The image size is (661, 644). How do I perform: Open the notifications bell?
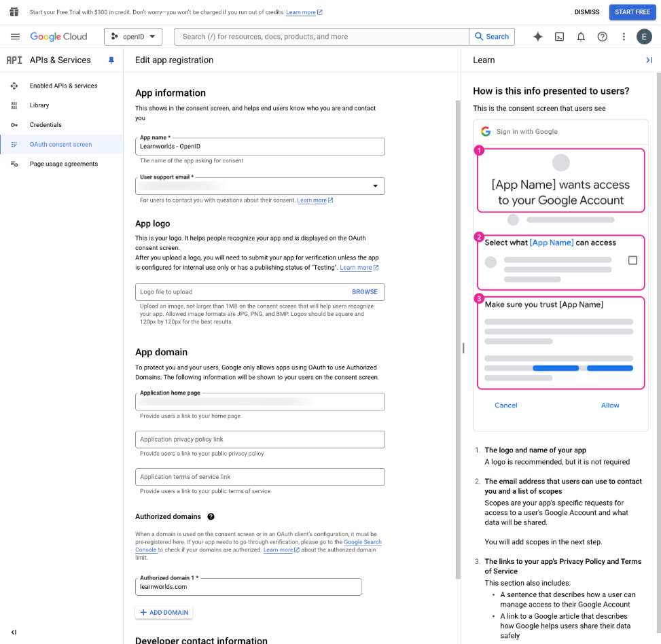(x=581, y=37)
